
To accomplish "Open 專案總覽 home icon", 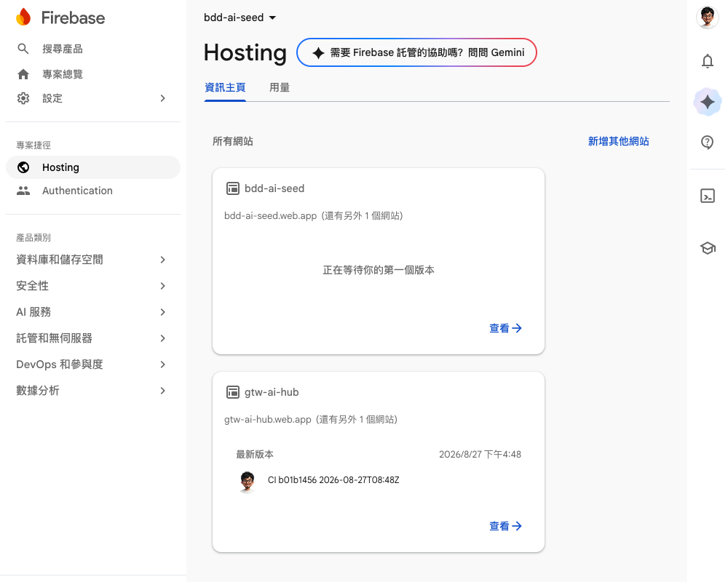I will pos(23,74).
